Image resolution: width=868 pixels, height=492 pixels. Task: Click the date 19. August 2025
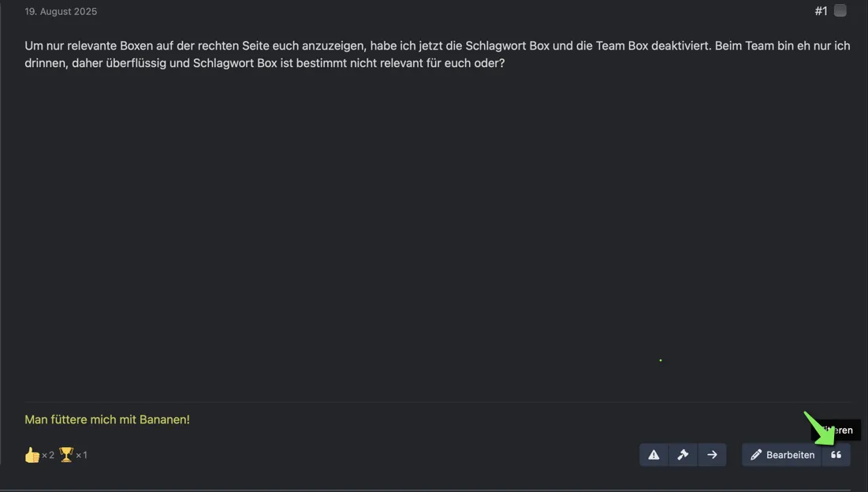pyautogui.click(x=61, y=12)
